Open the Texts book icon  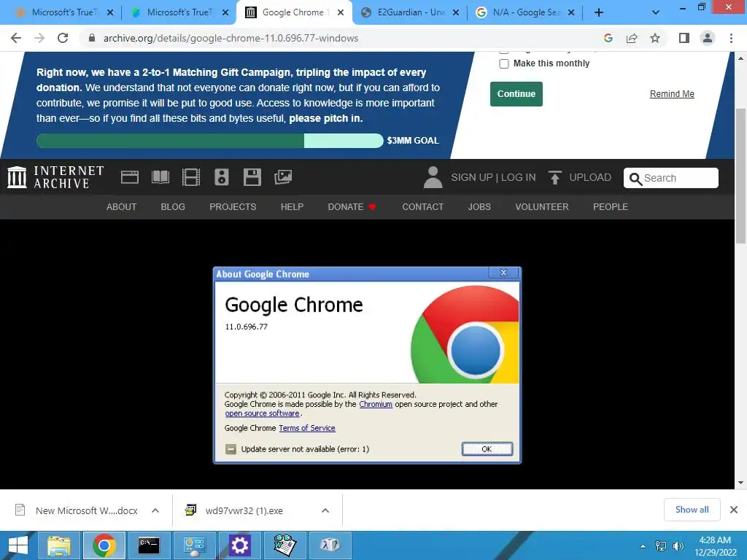point(160,177)
